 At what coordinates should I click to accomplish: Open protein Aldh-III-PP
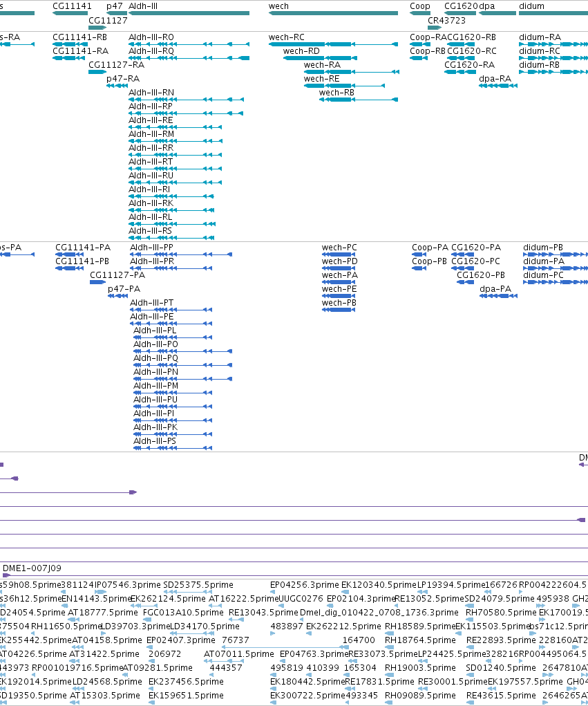pyautogui.click(x=151, y=248)
